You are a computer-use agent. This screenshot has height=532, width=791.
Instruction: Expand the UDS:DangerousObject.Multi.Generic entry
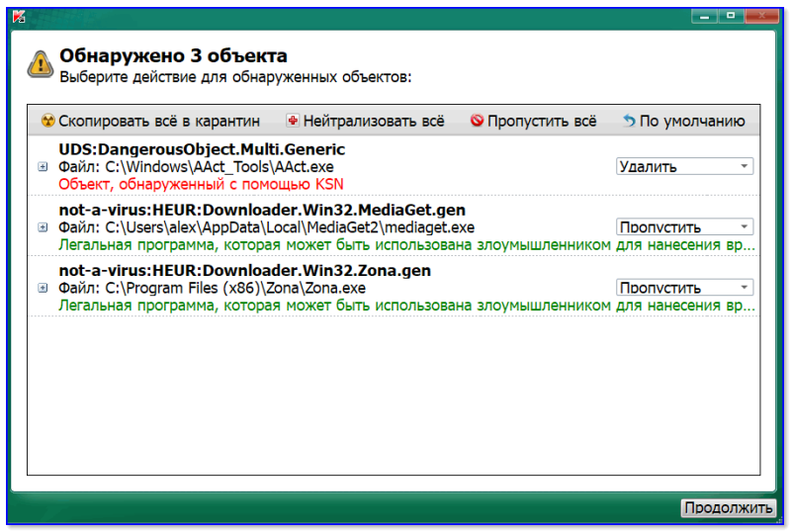43,166
